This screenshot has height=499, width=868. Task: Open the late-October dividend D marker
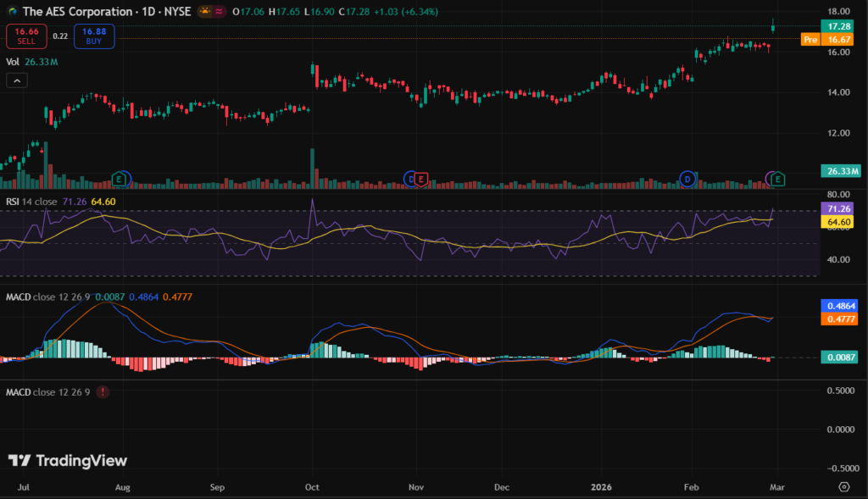(x=410, y=179)
